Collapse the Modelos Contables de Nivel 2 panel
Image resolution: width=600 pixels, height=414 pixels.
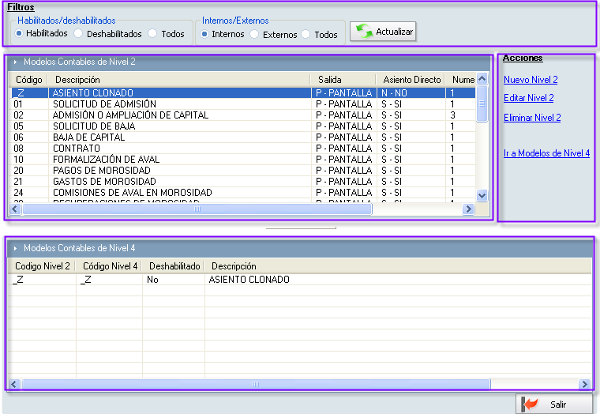click(15, 62)
